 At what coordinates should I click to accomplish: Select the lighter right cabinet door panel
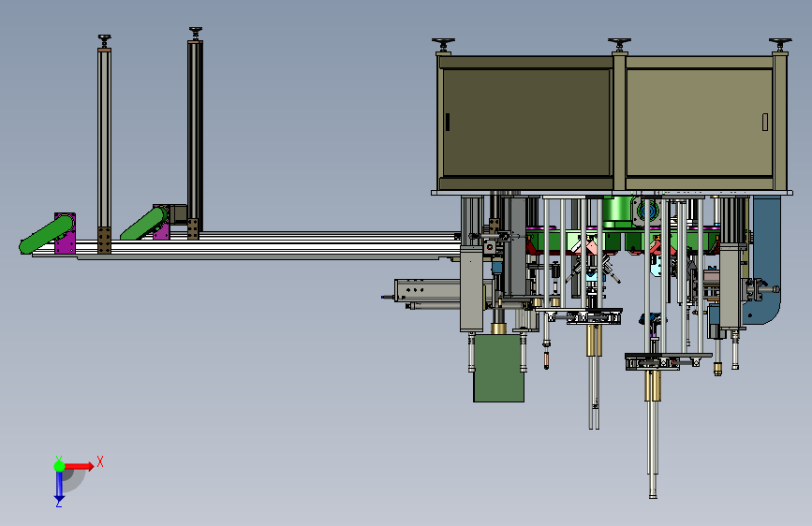click(x=699, y=123)
